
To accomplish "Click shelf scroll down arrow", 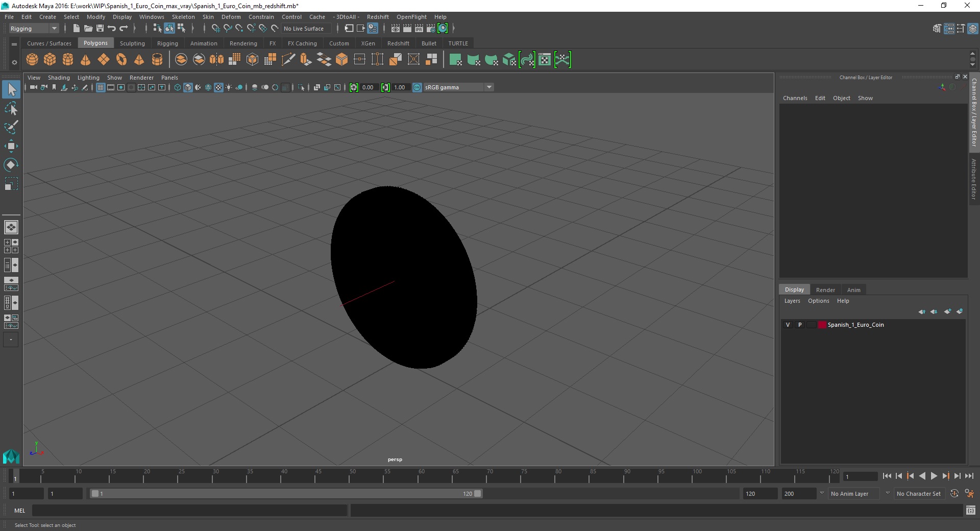I will click(x=972, y=65).
